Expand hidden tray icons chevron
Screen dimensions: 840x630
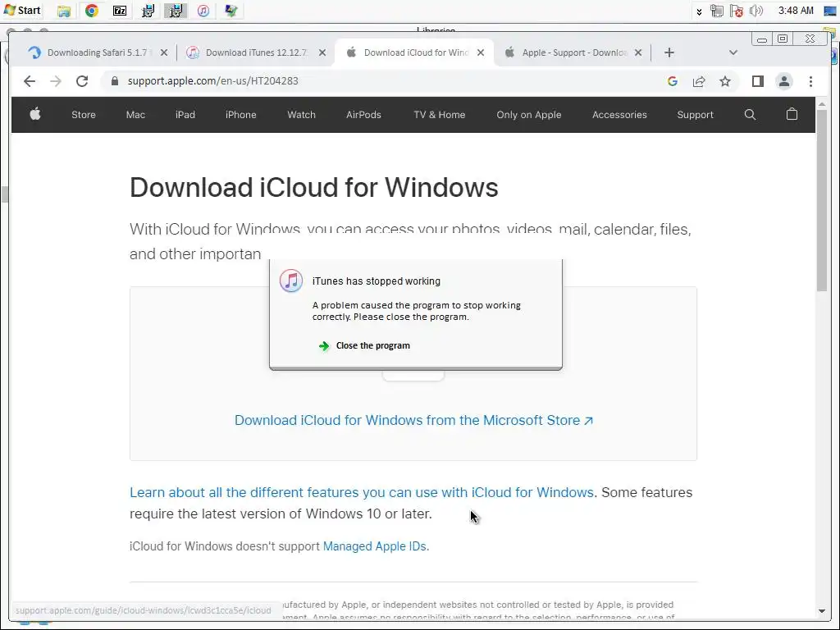pos(699,11)
